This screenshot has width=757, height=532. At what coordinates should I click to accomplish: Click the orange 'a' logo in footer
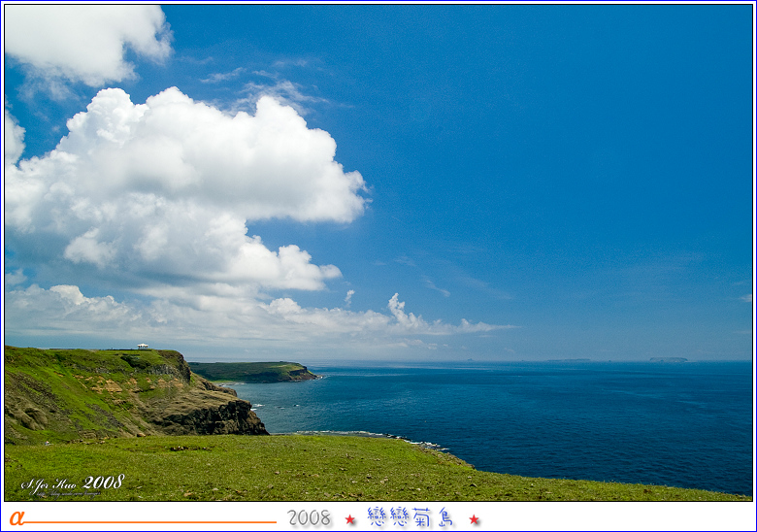pos(16,518)
